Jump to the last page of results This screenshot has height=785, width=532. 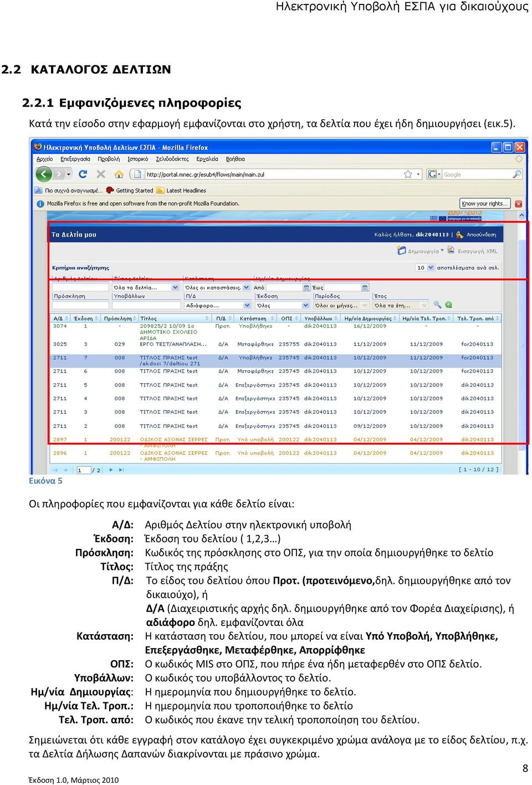click(121, 470)
